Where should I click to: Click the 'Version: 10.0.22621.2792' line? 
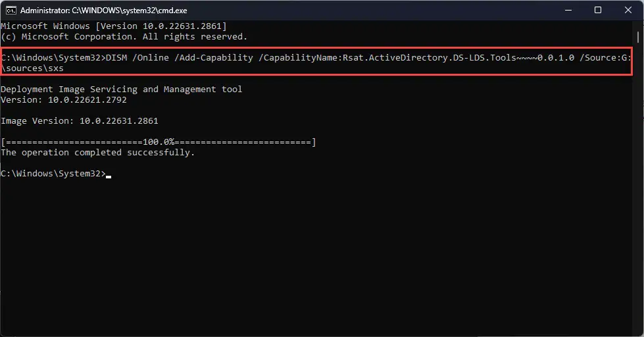[64, 100]
